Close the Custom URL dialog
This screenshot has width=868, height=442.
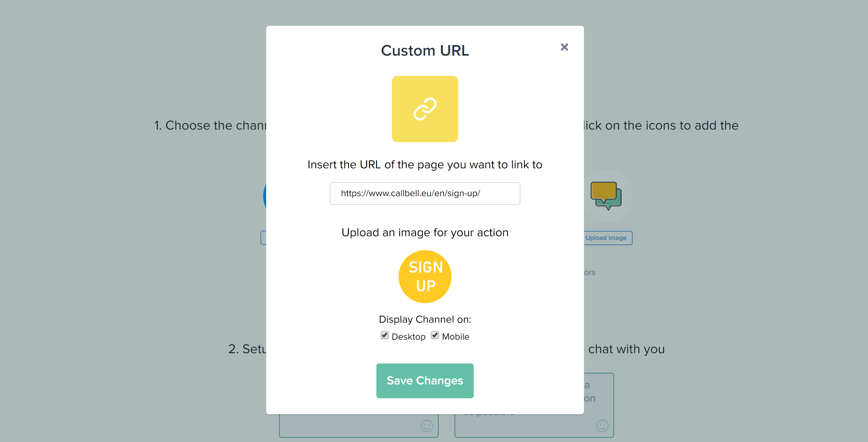[564, 47]
